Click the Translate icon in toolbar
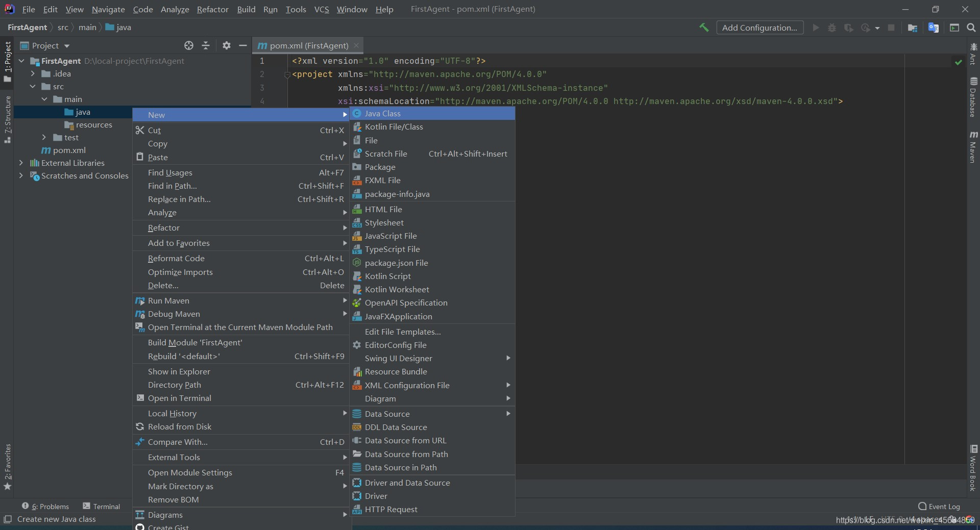Screen dimensions: 980x530 pyautogui.click(x=934, y=28)
